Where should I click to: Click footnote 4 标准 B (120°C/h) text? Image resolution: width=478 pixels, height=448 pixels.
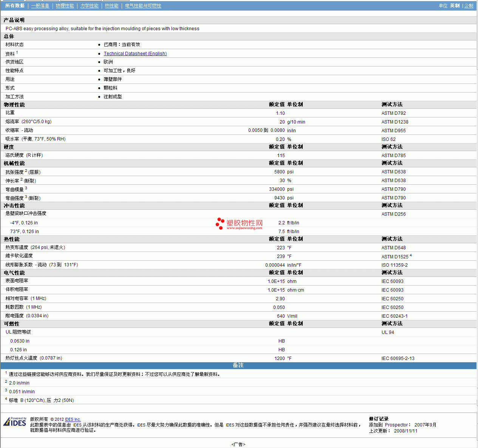pos(41,400)
